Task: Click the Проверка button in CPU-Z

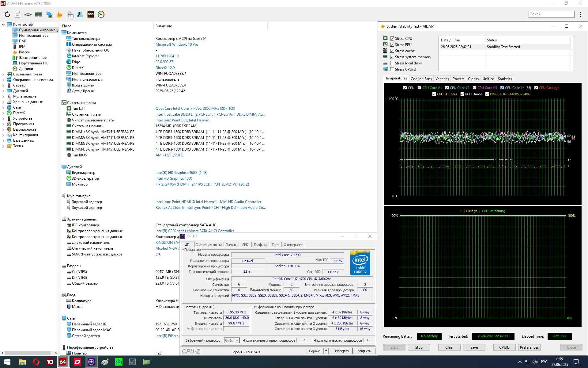Action: (341, 351)
